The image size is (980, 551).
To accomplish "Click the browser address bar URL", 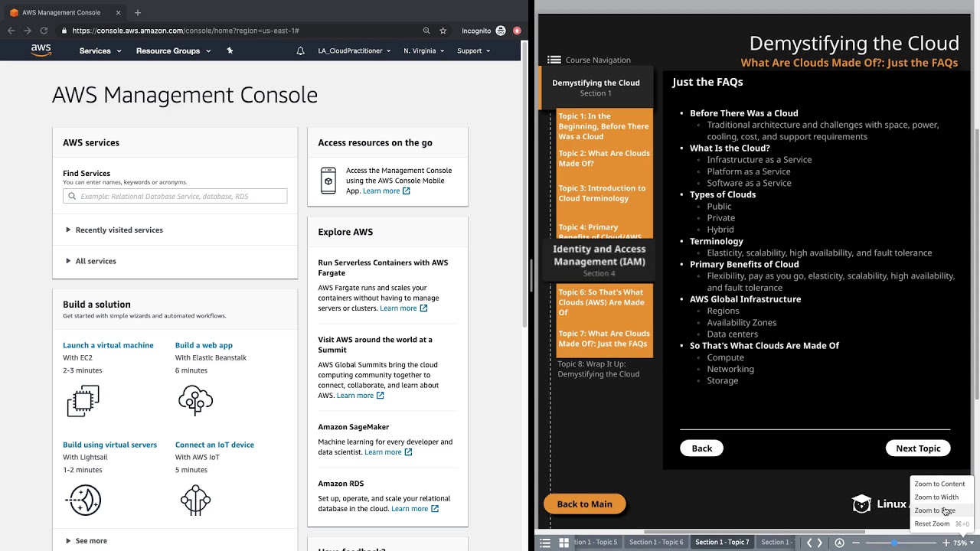I will (185, 31).
